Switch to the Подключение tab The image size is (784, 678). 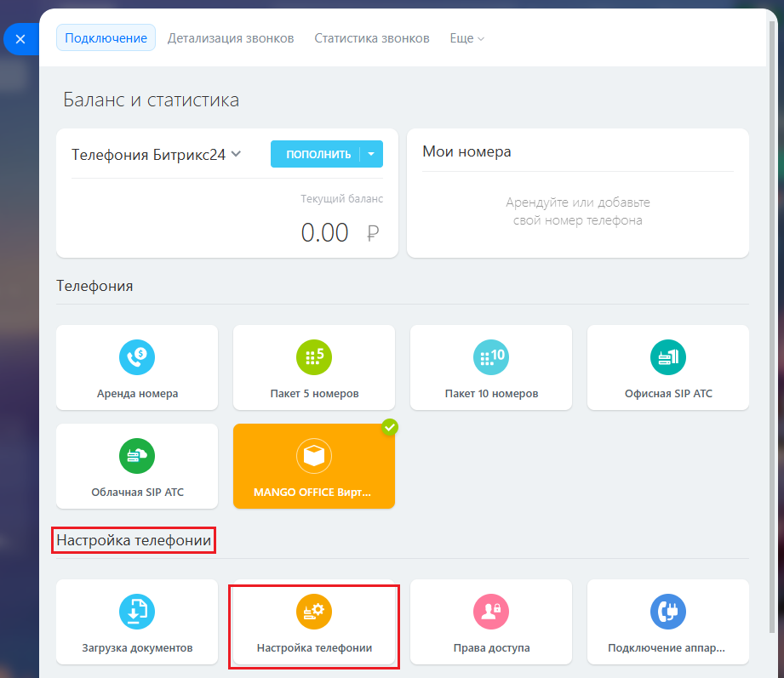click(x=106, y=38)
